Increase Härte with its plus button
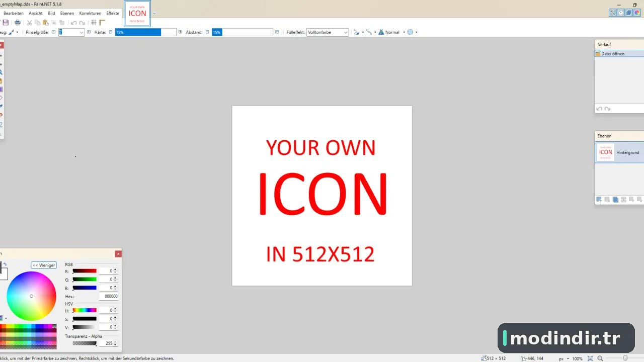This screenshot has width=644, height=362. (180, 32)
